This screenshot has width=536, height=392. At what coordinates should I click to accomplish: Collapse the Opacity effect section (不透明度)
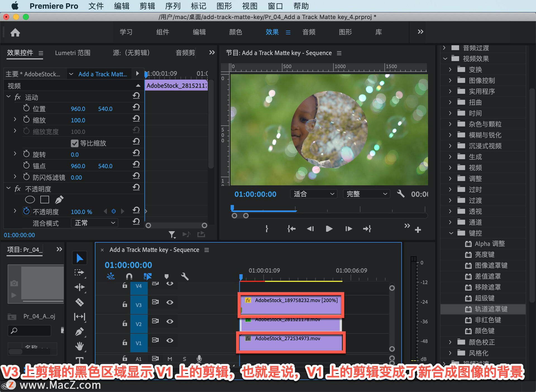tap(8, 188)
